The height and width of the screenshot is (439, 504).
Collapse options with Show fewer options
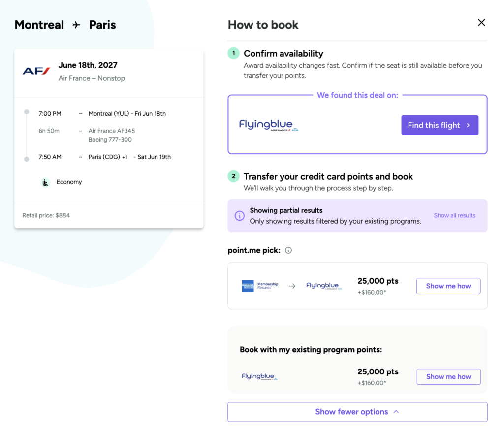pos(357,412)
